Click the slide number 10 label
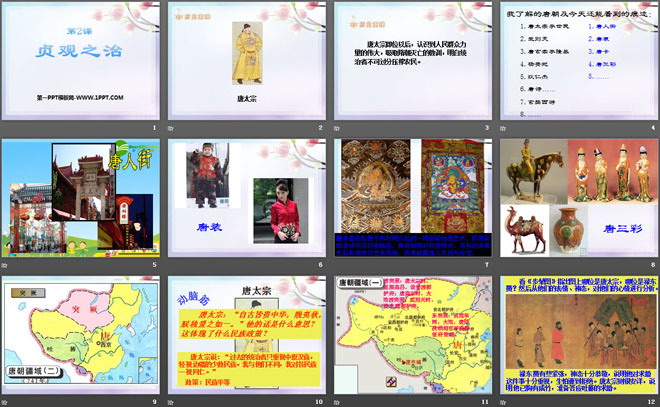Image resolution: width=660 pixels, height=407 pixels. pos(319,402)
